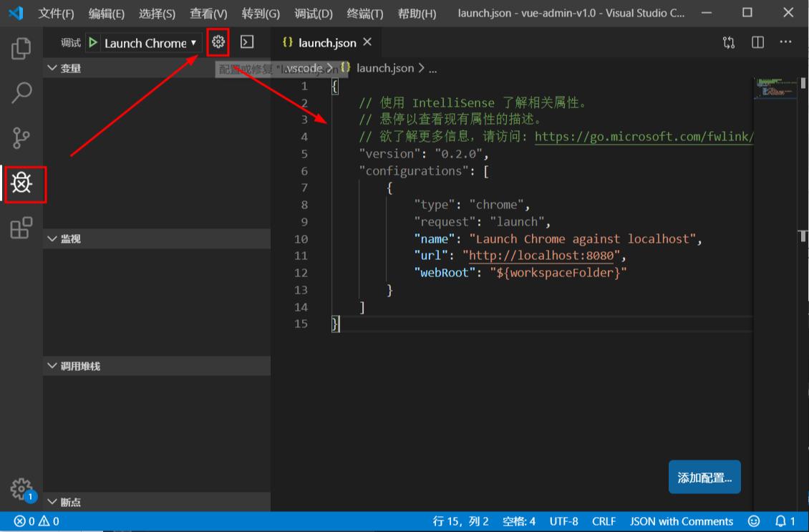Open feedback smiley in status bar
Viewport: 809px width, 532px height.
(x=754, y=521)
